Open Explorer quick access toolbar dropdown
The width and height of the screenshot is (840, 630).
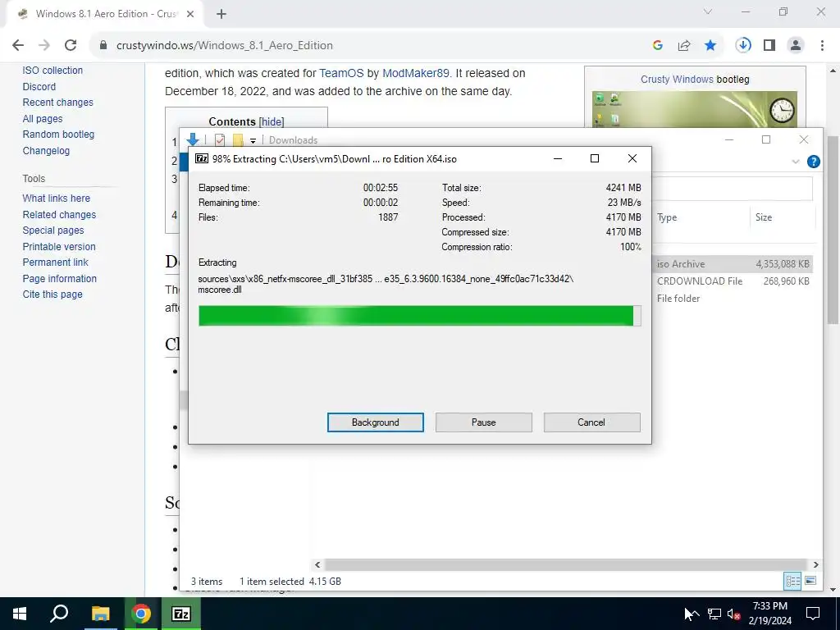253,140
